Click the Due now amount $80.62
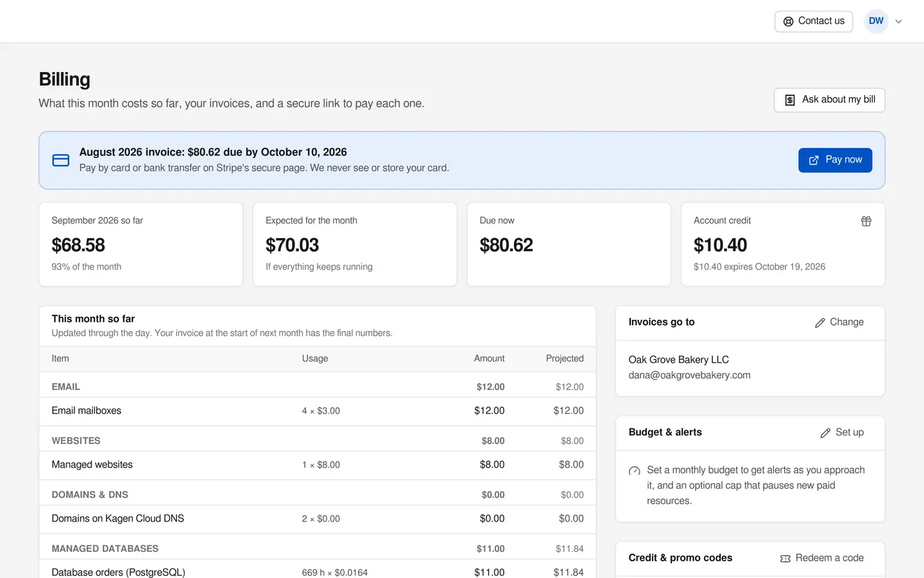 click(x=506, y=245)
